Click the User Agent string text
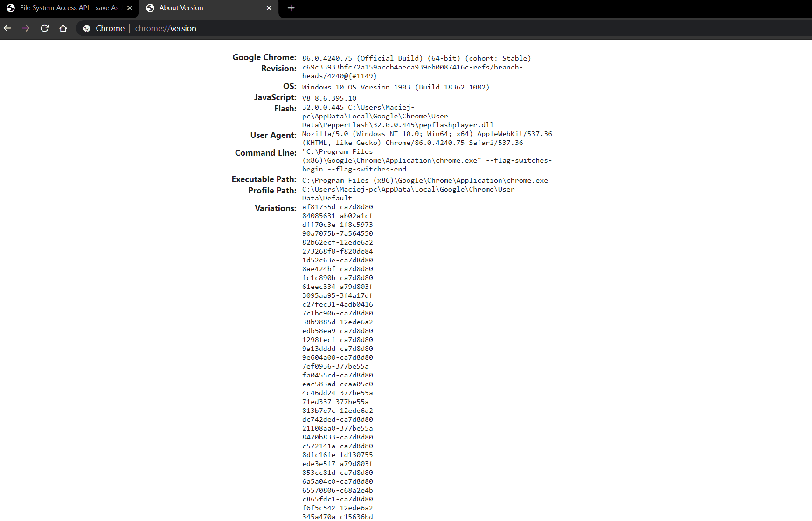Image resolution: width=812 pixels, height=521 pixels. coord(426,138)
